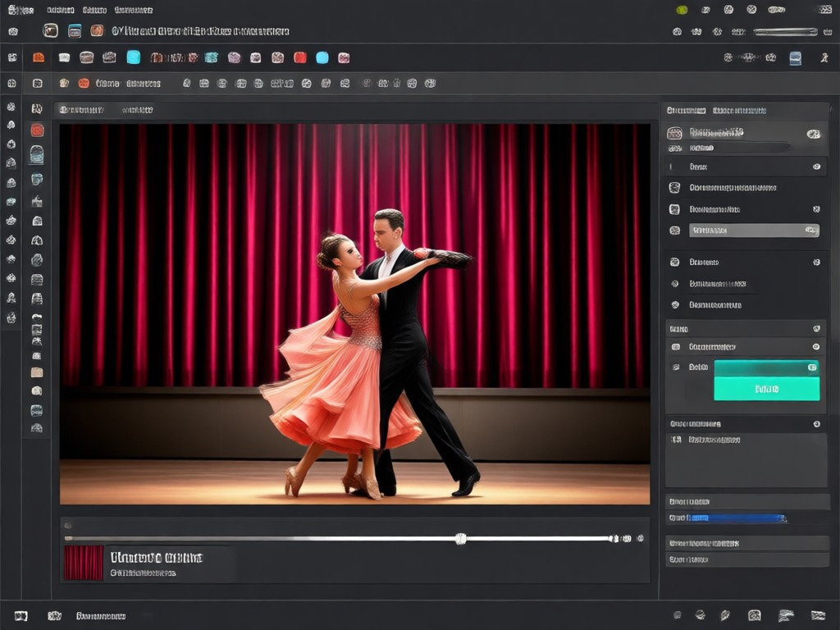840x630 pixels.
Task: Toggle the eye icon in the row above the teal field
Action: pyautogui.click(x=816, y=347)
